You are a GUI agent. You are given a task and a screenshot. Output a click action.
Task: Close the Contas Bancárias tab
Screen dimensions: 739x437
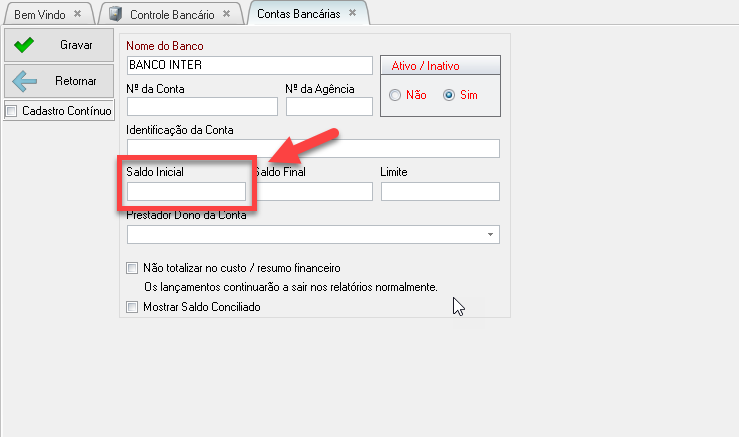click(352, 14)
